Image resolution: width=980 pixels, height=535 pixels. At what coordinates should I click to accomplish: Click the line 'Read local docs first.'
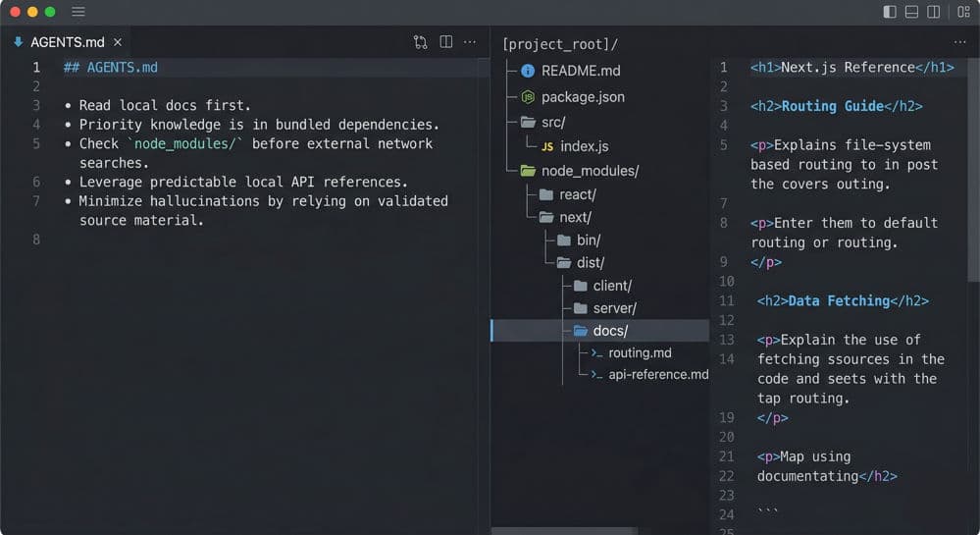(x=165, y=106)
